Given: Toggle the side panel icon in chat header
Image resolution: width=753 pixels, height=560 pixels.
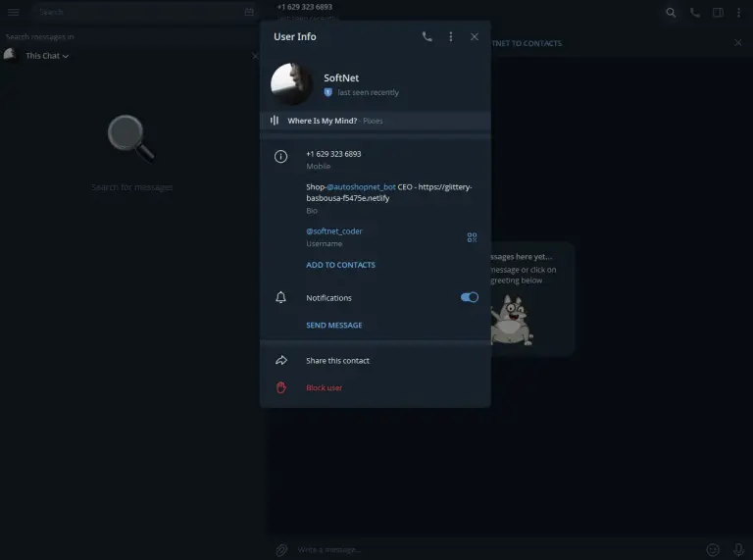Looking at the screenshot, I should (718, 13).
